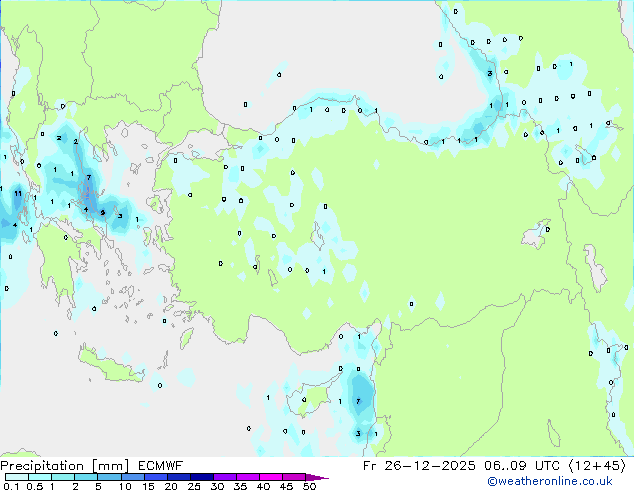This screenshot has width=634, height=490.
Task: Click the "06..09 UTC" time text
Action: point(522,466)
